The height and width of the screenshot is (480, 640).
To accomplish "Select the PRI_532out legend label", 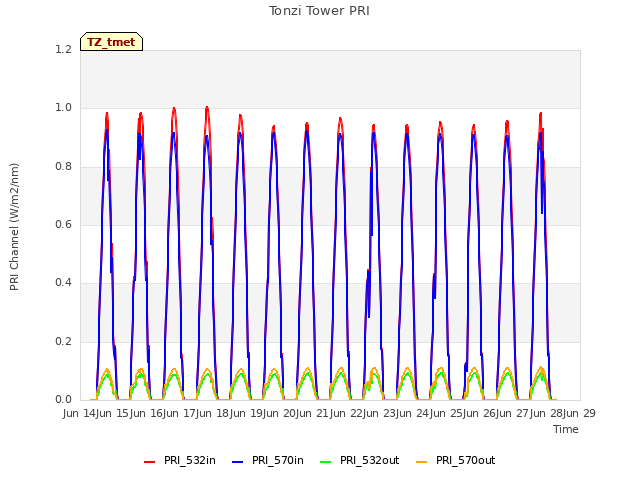I will [370, 460].
